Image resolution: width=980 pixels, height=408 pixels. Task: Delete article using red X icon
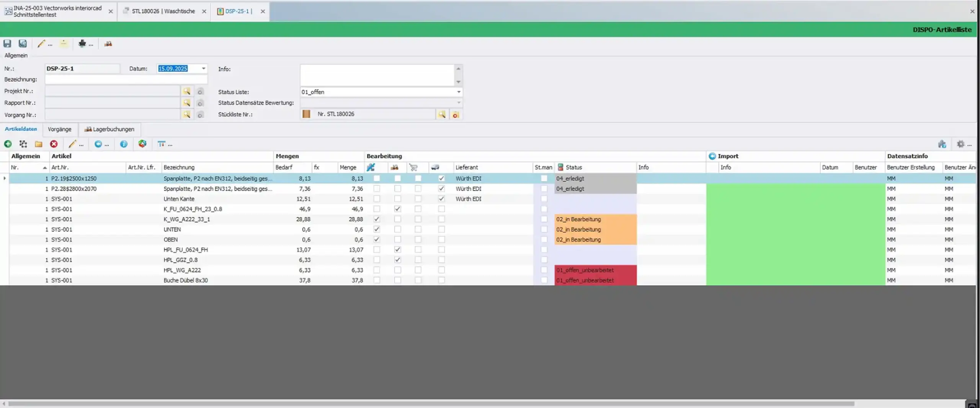click(54, 144)
